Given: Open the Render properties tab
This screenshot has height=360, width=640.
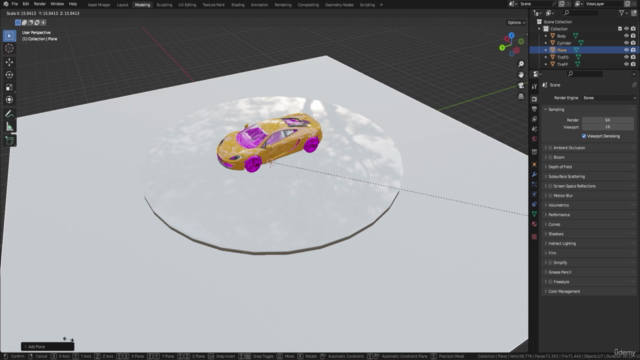Looking at the screenshot, I should pyautogui.click(x=534, y=99).
